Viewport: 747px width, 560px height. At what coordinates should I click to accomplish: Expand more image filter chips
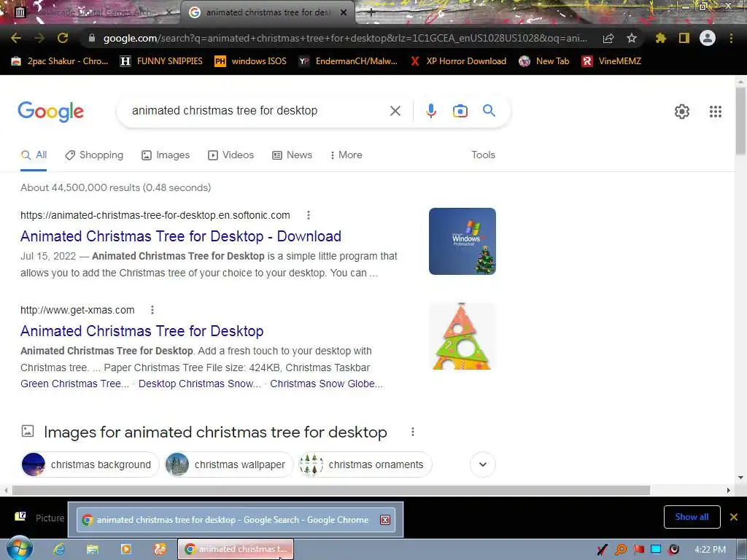pyautogui.click(x=483, y=464)
